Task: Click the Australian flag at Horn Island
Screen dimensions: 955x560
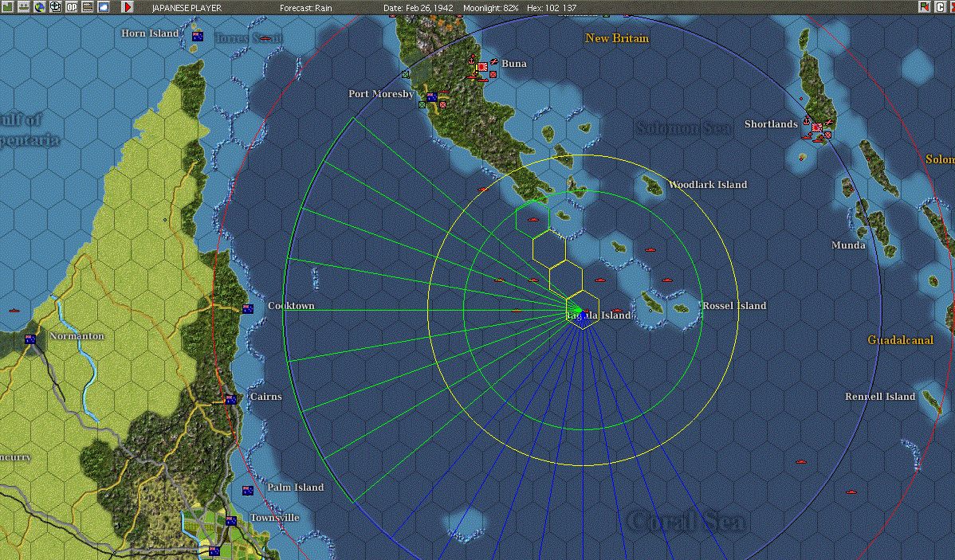Action: [198, 37]
